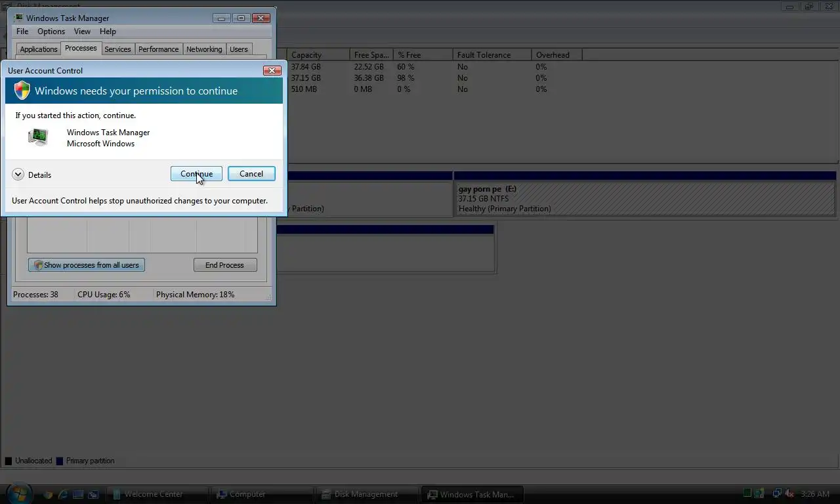Launch Internet Explorer from Quick Launch
Image resolution: width=840 pixels, height=504 pixels.
pos(63,494)
